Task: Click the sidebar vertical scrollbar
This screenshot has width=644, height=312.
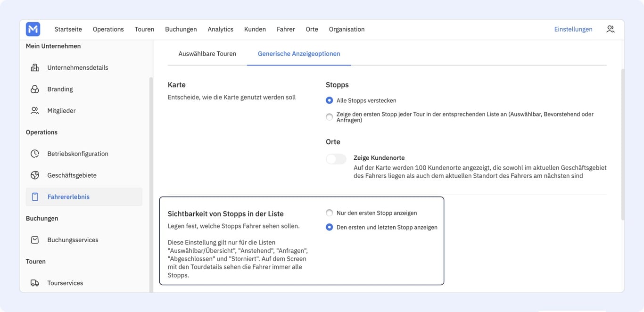Action: 151,184
